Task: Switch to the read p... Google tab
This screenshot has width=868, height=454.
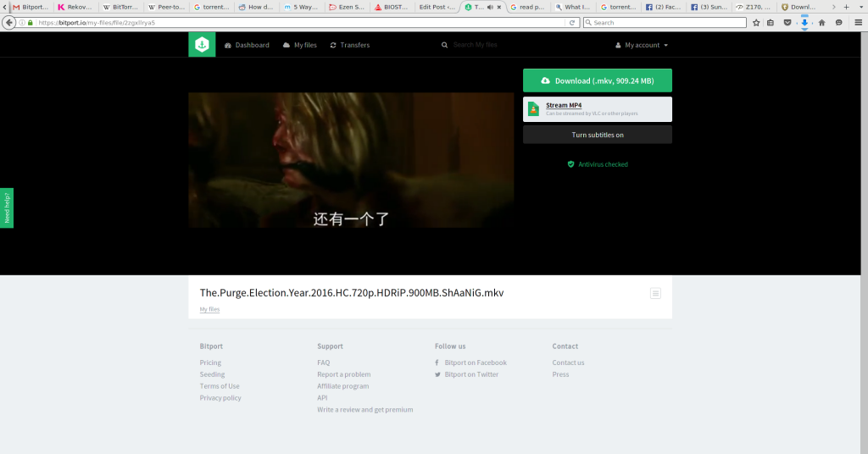Action: tap(527, 7)
